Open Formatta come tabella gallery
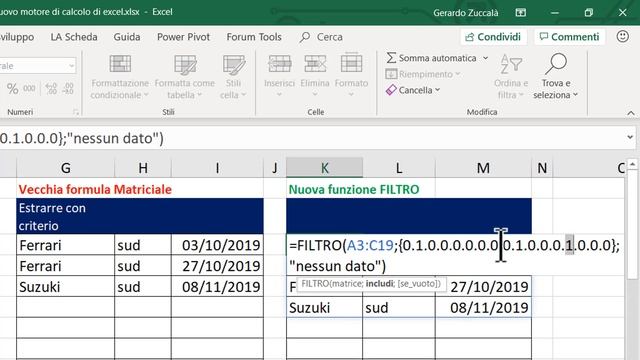The image size is (640, 360). coord(184,77)
